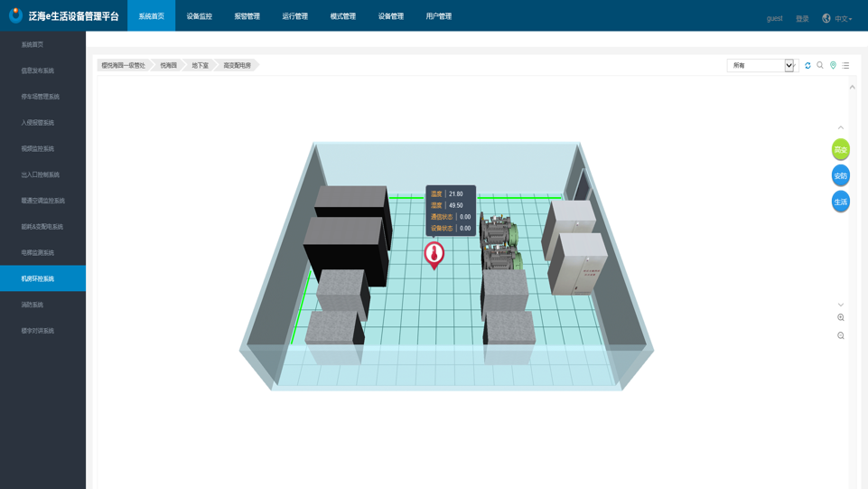Click the up chevron above 高变
The height and width of the screenshot is (489, 868).
pos(841,127)
